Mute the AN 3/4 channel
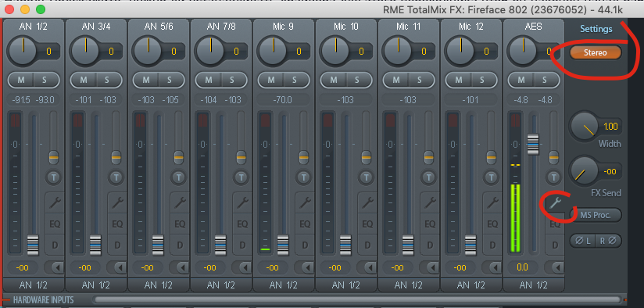This screenshot has height=308, width=644. (x=84, y=80)
